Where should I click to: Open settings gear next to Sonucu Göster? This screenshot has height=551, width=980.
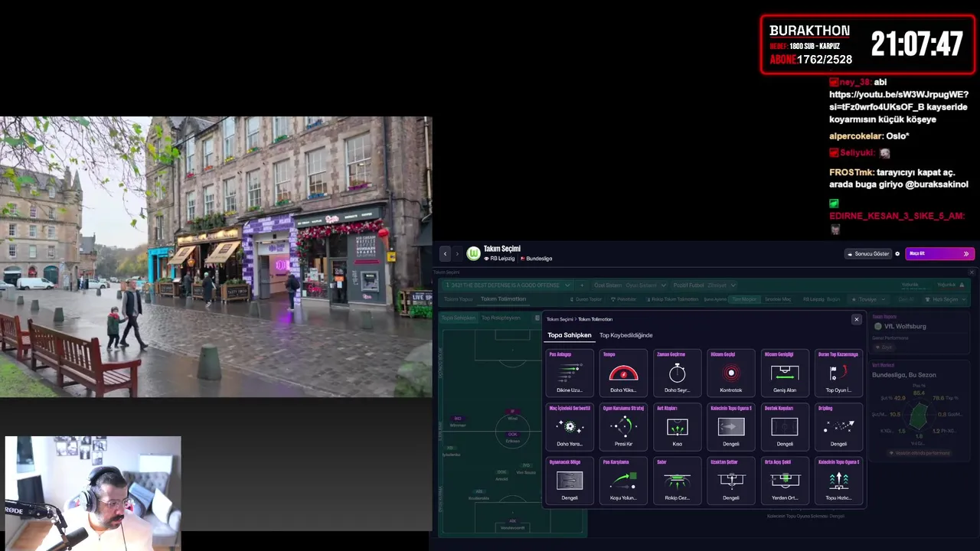click(x=897, y=253)
